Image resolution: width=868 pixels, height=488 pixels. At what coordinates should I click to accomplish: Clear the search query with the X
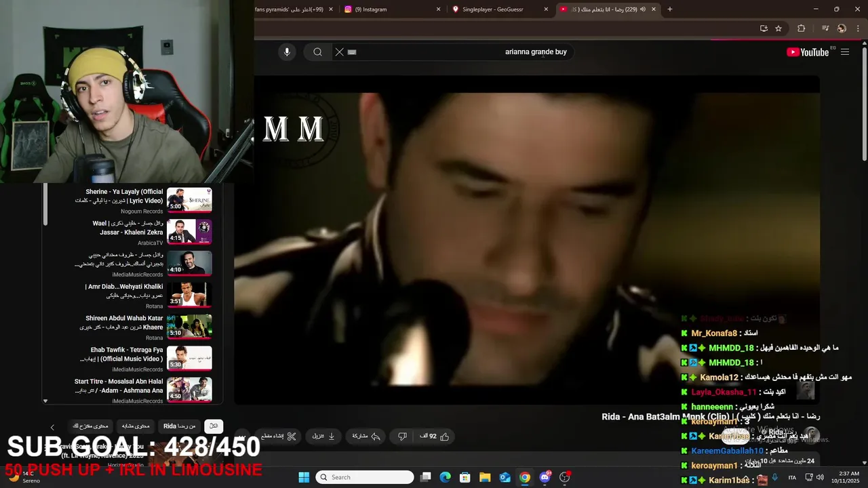pyautogui.click(x=340, y=52)
